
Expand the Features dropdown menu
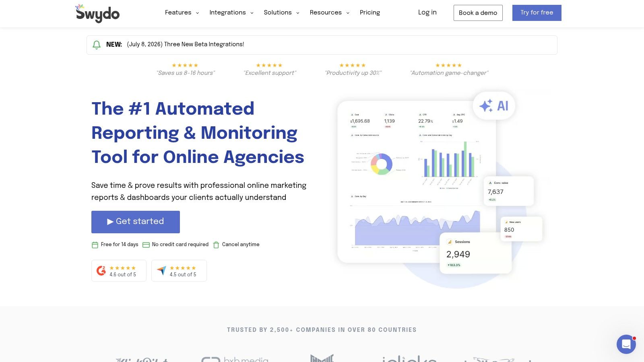click(182, 12)
